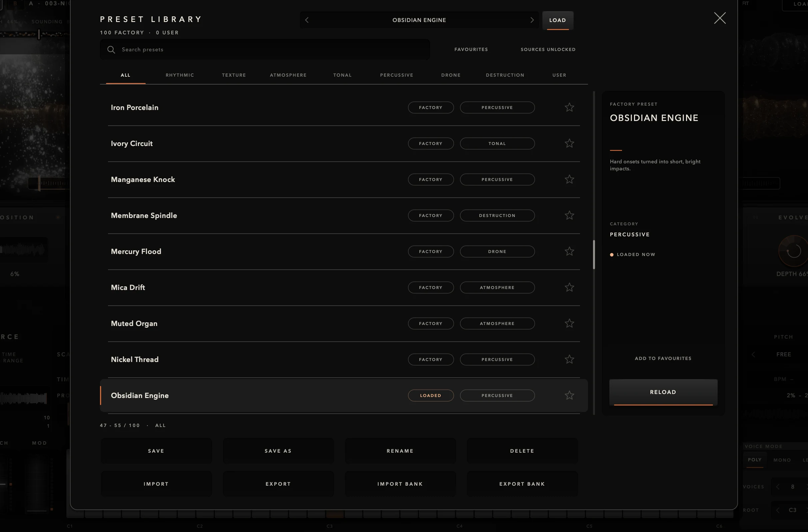
Task: Star the Manganese Knock preset
Action: [x=569, y=179]
